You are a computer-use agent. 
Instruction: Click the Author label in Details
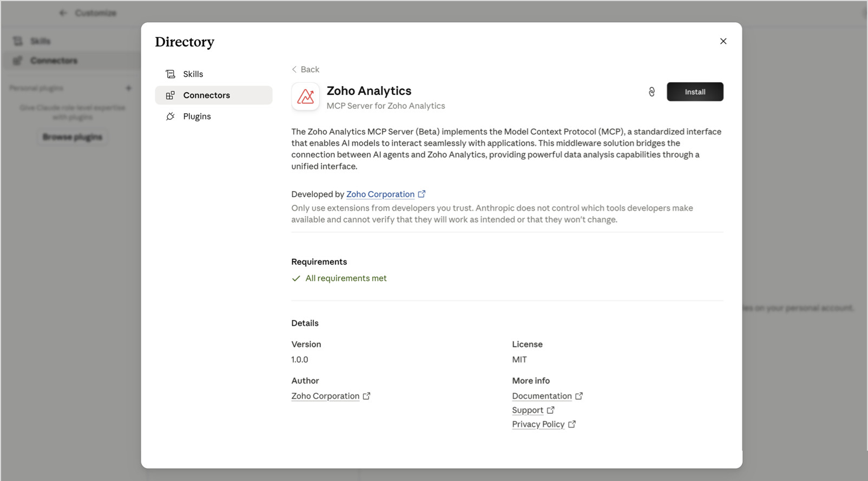click(305, 381)
